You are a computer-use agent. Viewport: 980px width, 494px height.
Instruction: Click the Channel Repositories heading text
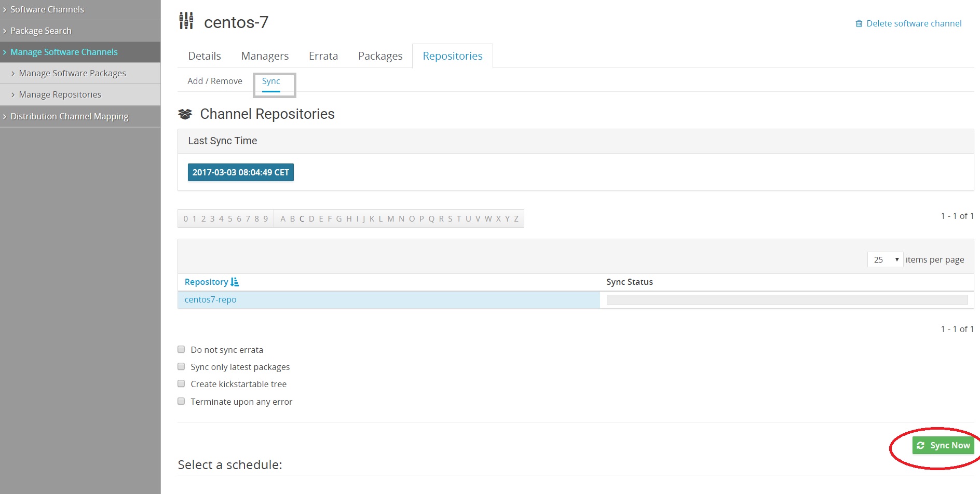coord(267,114)
